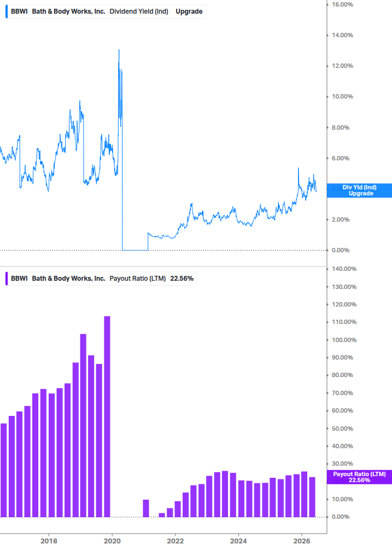Viewport: 392px width, 550px height.
Task: Click the dividend yield spike peak near 13%
Action: pyautogui.click(x=119, y=51)
